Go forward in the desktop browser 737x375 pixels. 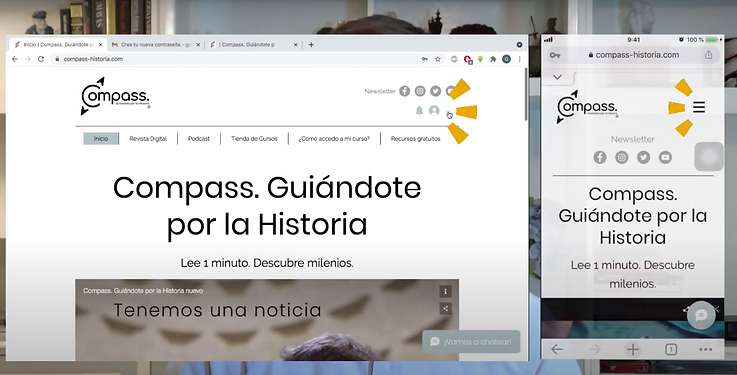[x=28, y=59]
